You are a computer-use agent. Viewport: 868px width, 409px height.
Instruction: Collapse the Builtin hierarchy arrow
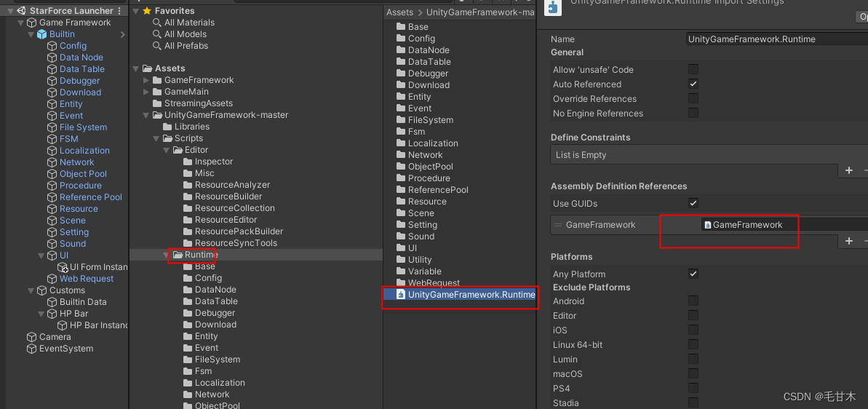tap(31, 34)
